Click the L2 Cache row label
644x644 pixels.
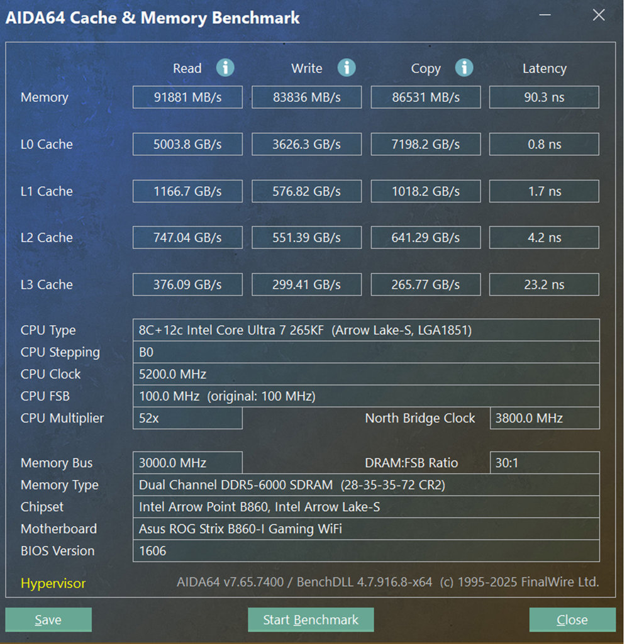[x=47, y=237]
